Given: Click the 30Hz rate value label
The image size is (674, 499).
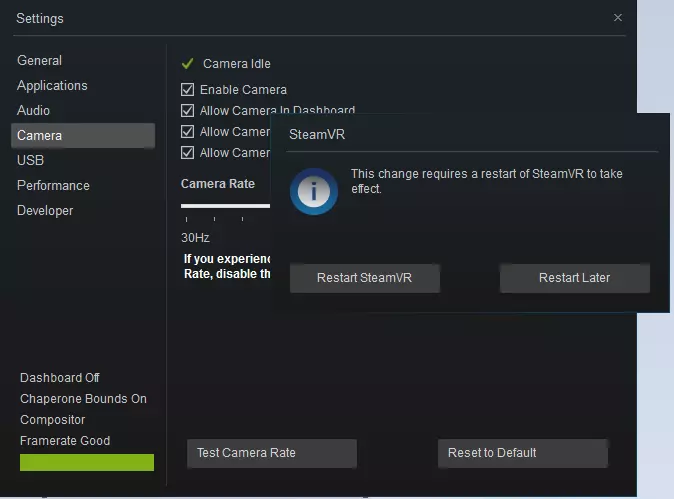Looking at the screenshot, I should coord(195,238).
